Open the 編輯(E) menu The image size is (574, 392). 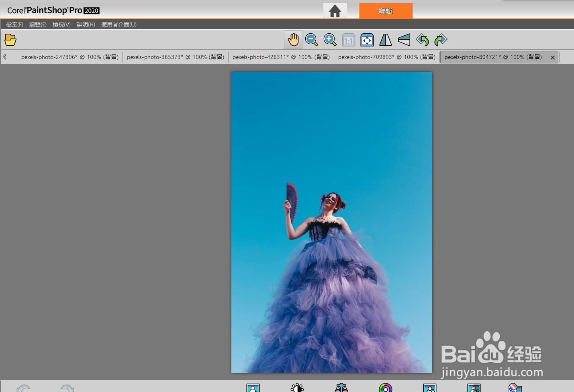(x=38, y=24)
